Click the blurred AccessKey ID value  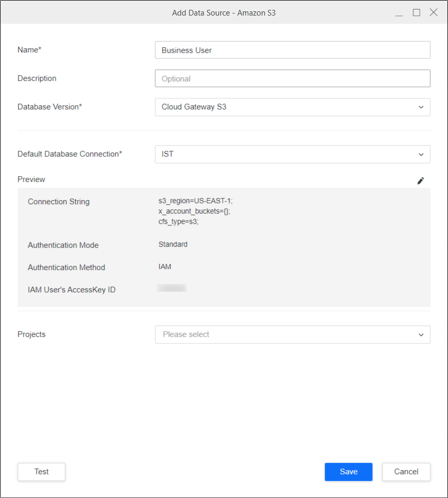171,288
